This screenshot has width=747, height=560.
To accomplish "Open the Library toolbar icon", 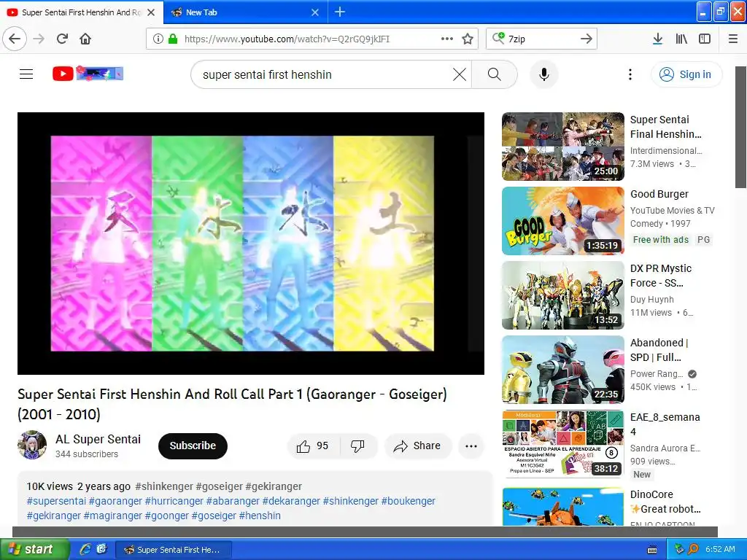I will coord(681,39).
